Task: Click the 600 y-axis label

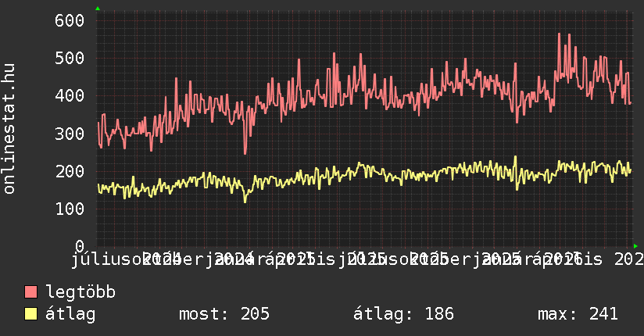Action: click(x=70, y=20)
